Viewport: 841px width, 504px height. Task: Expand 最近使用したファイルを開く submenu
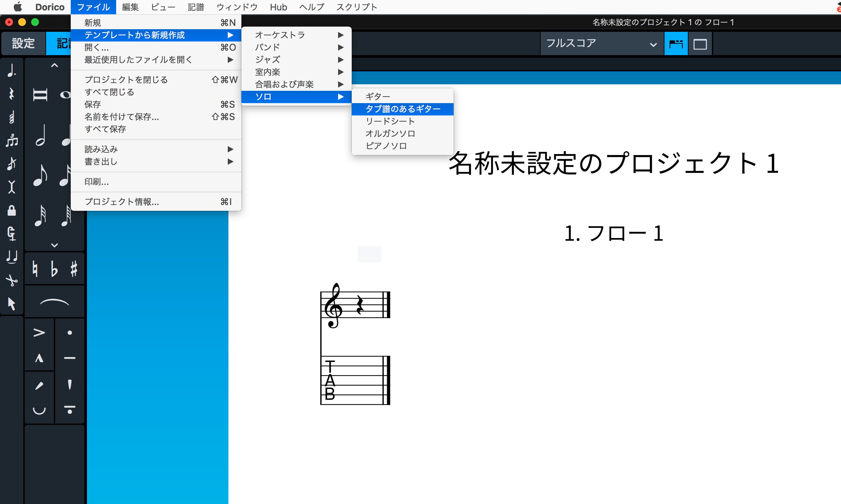(156, 60)
